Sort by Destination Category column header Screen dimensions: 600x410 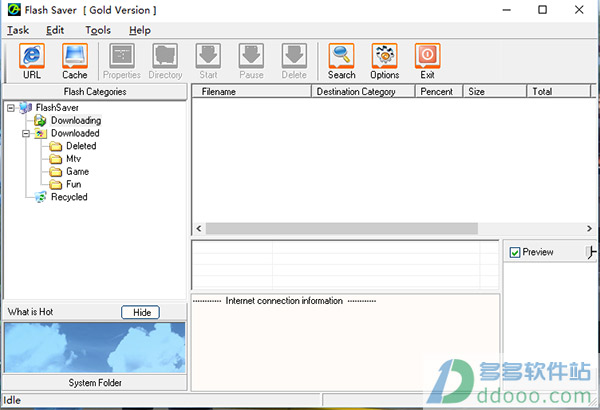pyautogui.click(x=364, y=91)
